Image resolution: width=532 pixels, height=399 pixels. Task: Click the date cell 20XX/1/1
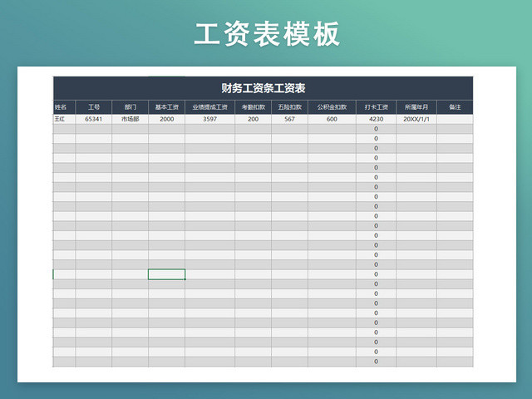pyautogui.click(x=416, y=119)
